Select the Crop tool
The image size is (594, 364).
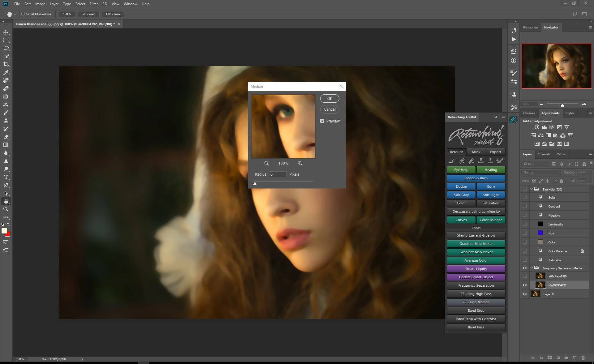6,64
